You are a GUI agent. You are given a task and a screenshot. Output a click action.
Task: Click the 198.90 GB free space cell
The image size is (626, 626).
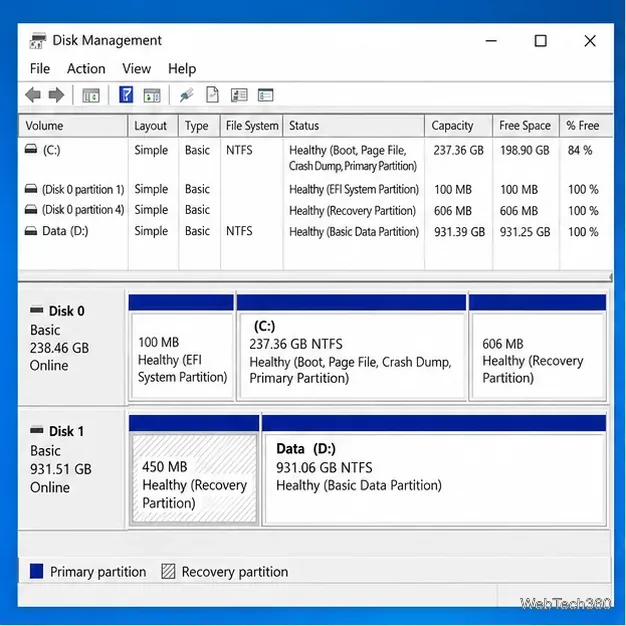(x=525, y=151)
